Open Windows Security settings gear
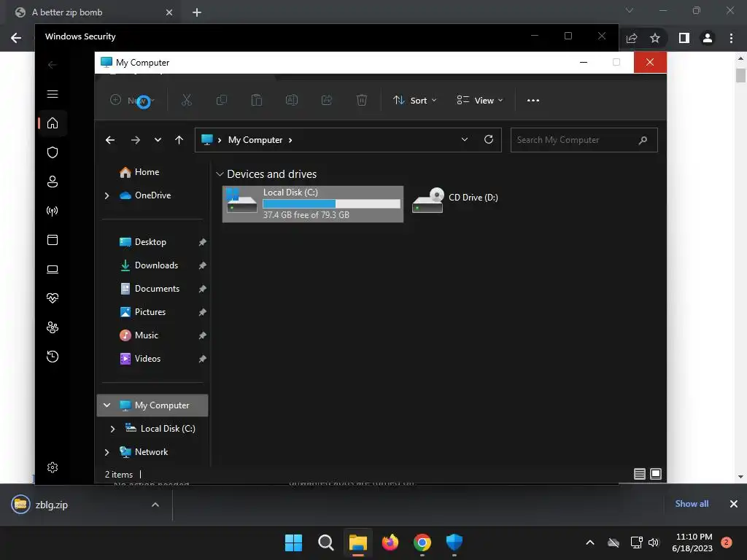 pos(53,467)
